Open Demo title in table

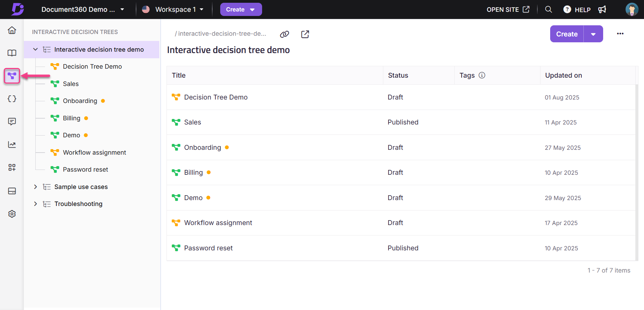click(193, 198)
